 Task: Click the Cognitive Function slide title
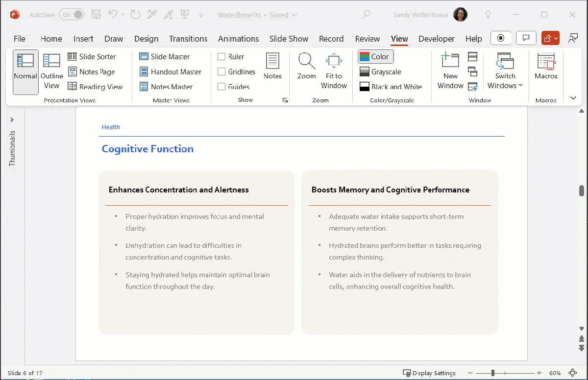(x=147, y=149)
